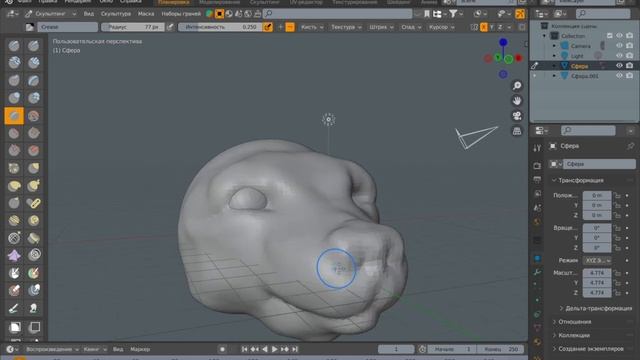The height and width of the screenshot is (360, 640).
Task: Select the active Crease brush tool
Action: pos(14,116)
